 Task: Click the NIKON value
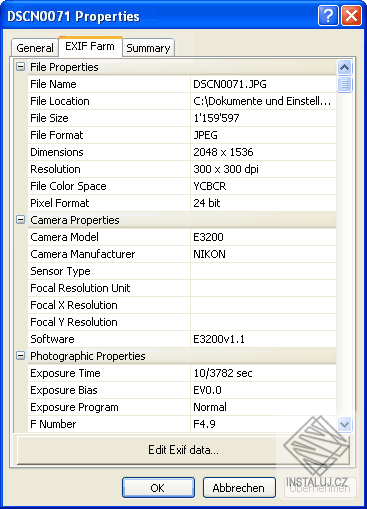pos(209,254)
